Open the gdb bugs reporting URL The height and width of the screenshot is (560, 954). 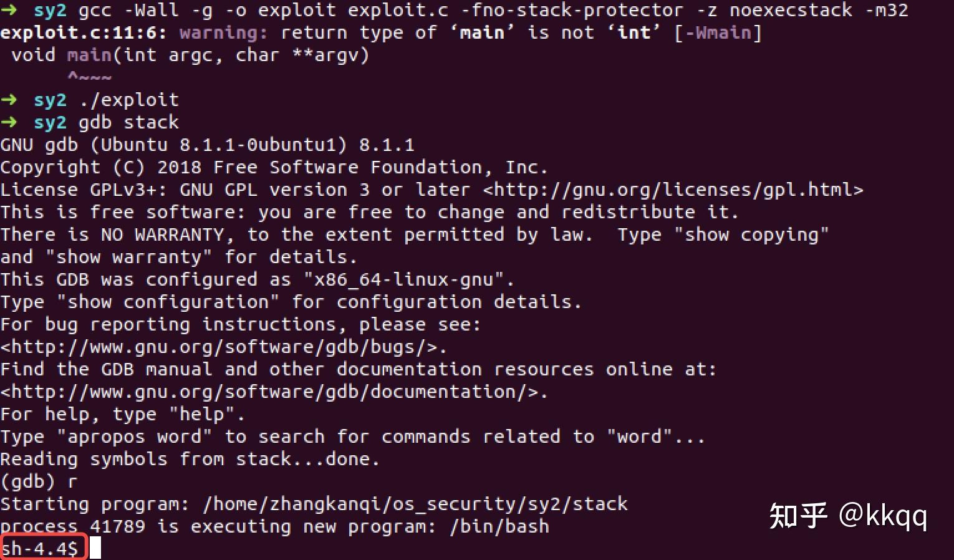[223, 347]
